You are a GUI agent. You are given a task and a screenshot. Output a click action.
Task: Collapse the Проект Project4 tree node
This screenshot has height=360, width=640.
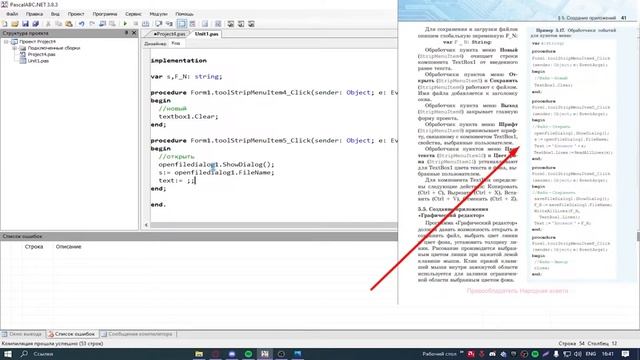click(x=6, y=42)
